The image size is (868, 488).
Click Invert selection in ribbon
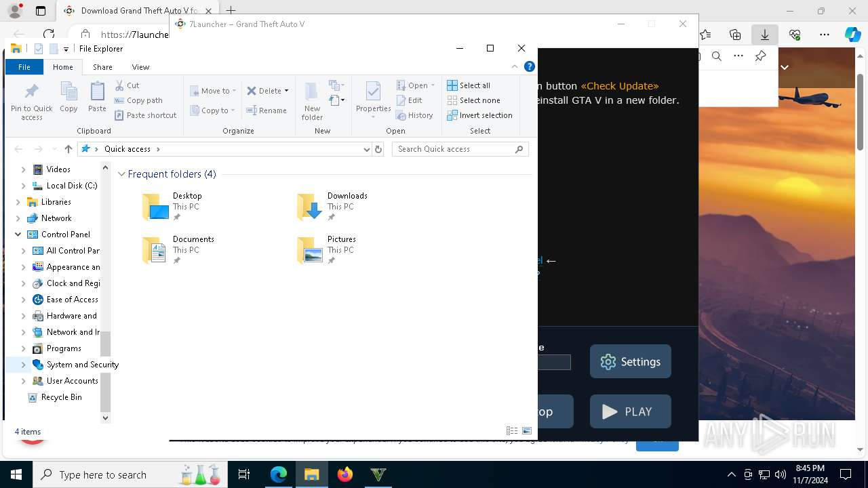[479, 115]
